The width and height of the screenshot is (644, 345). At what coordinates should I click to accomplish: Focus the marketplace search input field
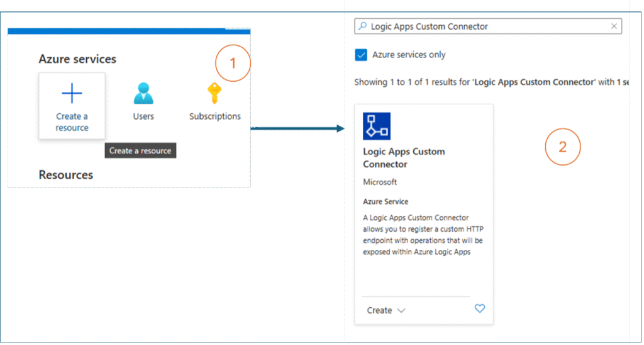pos(484,26)
